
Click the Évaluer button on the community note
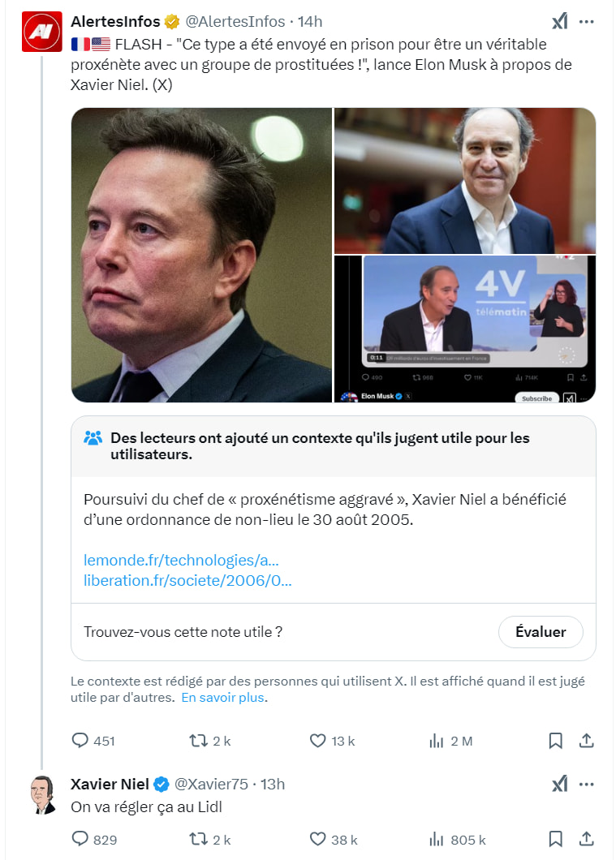(541, 632)
